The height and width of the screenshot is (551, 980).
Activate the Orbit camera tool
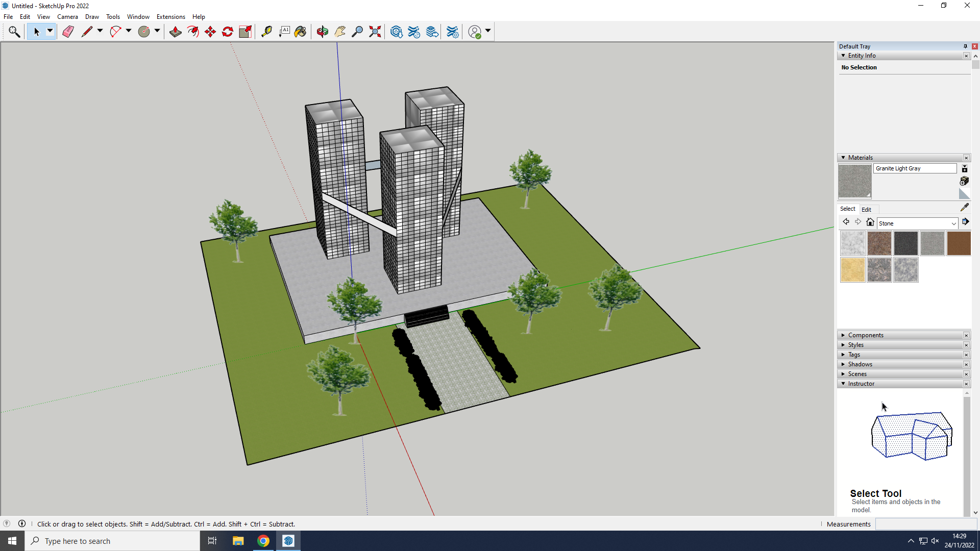point(322,32)
